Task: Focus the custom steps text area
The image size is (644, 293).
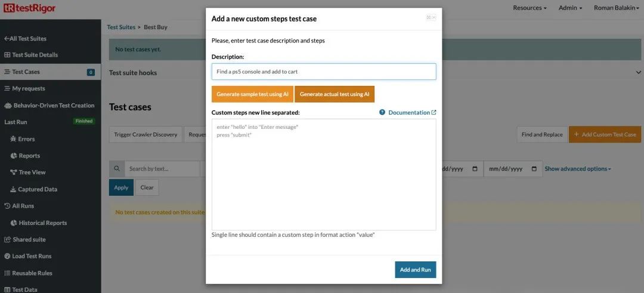Action: [x=324, y=175]
